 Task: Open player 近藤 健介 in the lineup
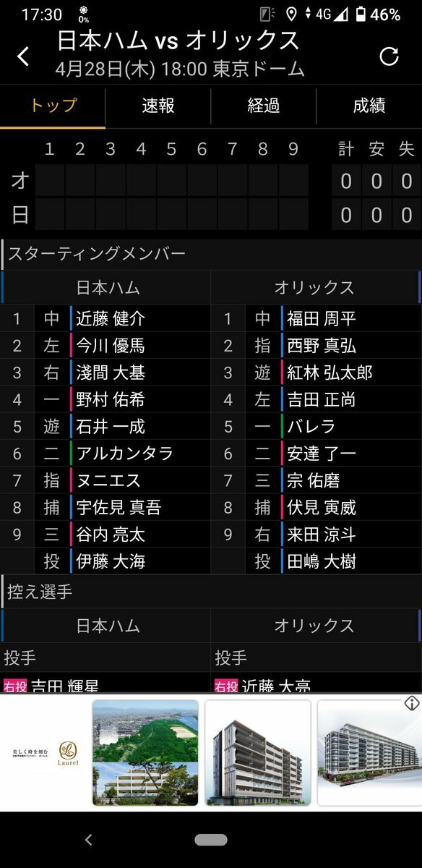[111, 318]
